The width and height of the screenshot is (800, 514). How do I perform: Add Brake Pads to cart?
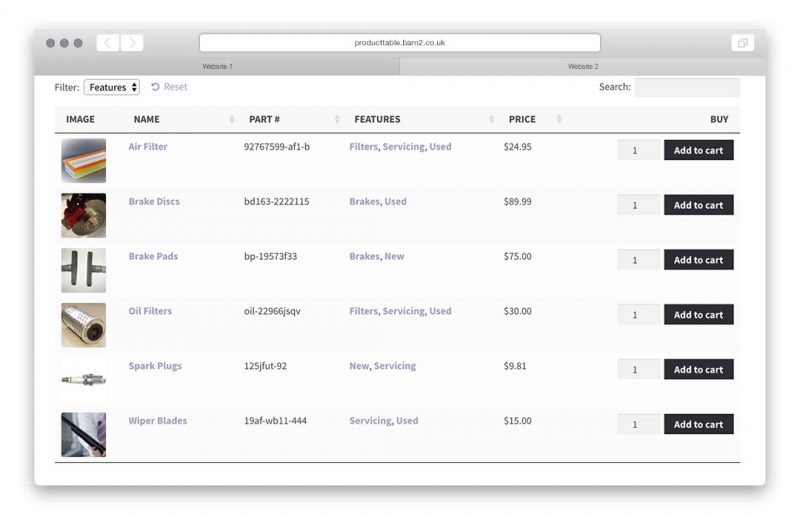pyautogui.click(x=698, y=260)
